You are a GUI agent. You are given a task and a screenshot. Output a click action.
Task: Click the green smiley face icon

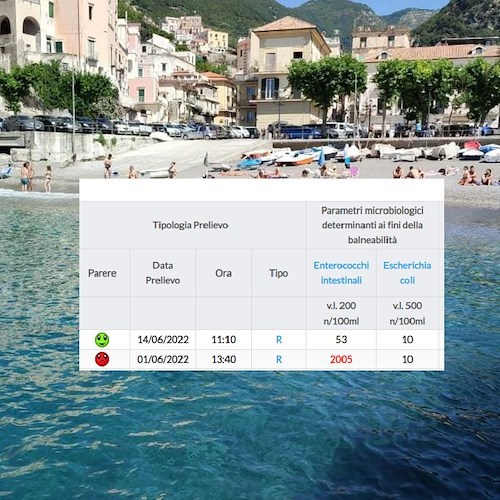tap(102, 340)
